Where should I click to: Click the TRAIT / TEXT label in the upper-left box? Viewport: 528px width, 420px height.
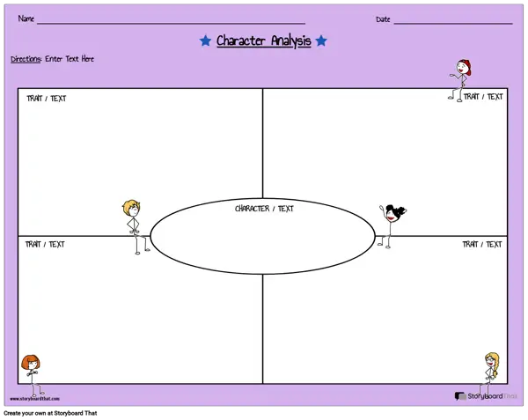pos(47,99)
